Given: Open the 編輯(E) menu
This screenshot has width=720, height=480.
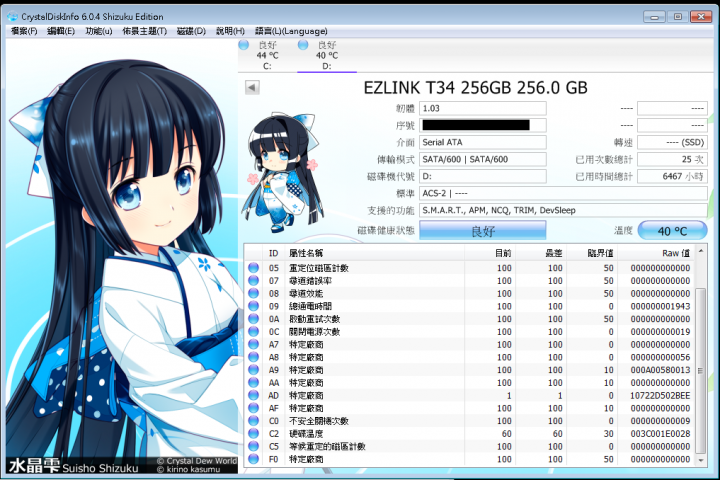Looking at the screenshot, I should coord(61,31).
